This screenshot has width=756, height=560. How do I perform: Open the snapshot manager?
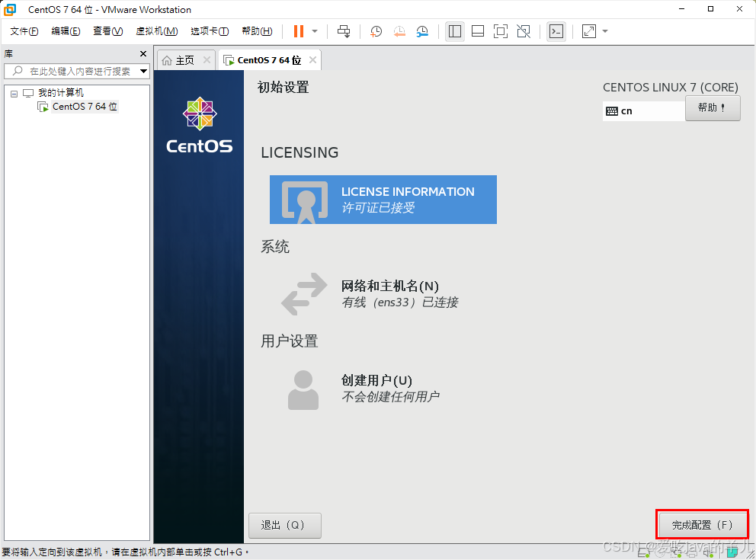422,31
